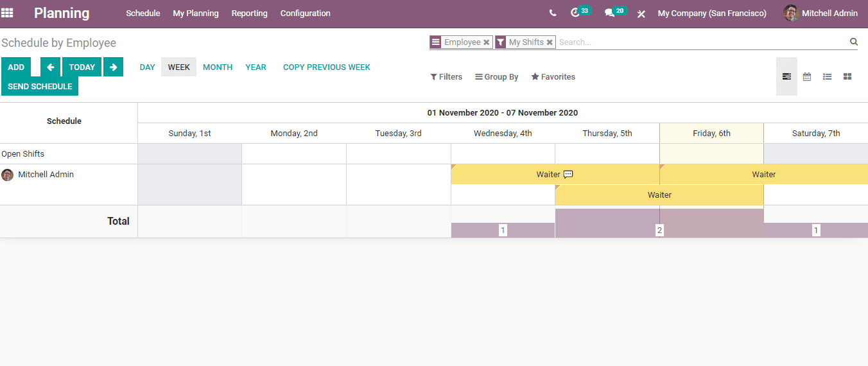Click the Tuesday, 3rd column header
The height and width of the screenshot is (366, 868).
point(399,134)
